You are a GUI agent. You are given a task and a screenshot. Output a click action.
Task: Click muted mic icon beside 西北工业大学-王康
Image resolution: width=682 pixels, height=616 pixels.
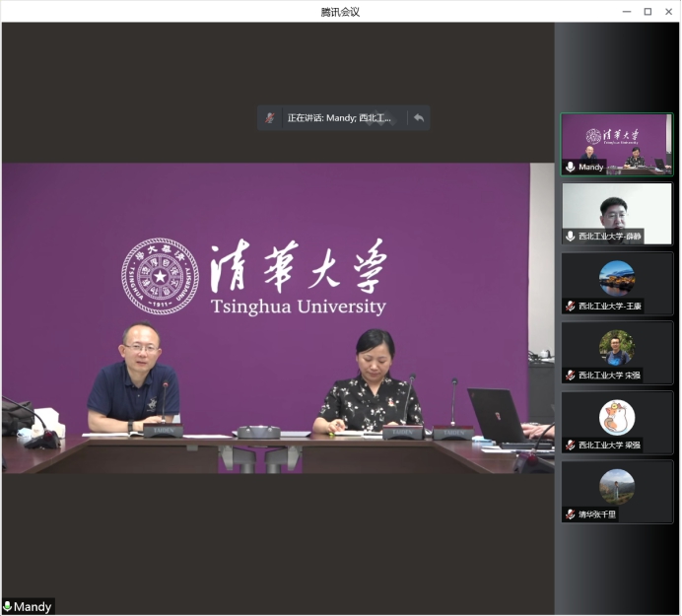point(571,306)
